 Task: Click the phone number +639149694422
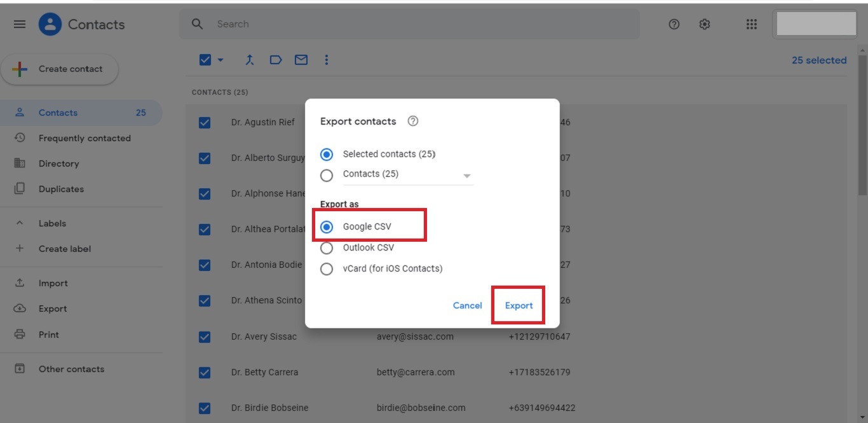pos(542,408)
